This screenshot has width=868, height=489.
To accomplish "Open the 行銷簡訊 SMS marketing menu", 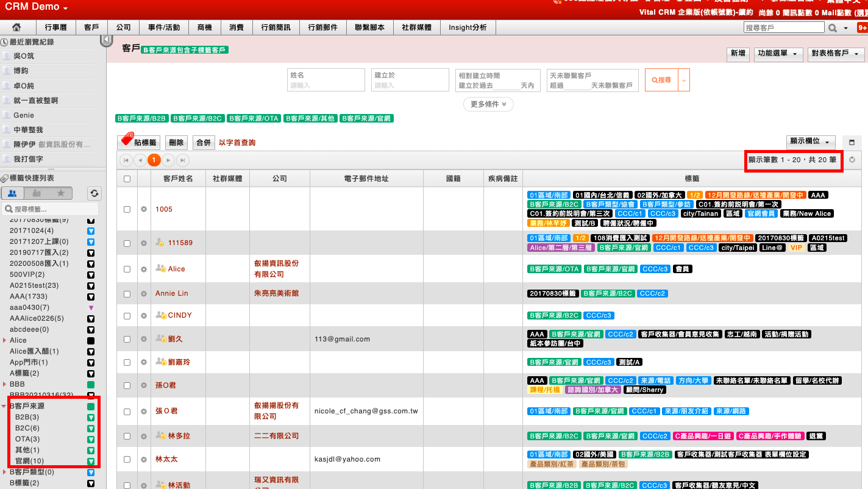I will 276,27.
